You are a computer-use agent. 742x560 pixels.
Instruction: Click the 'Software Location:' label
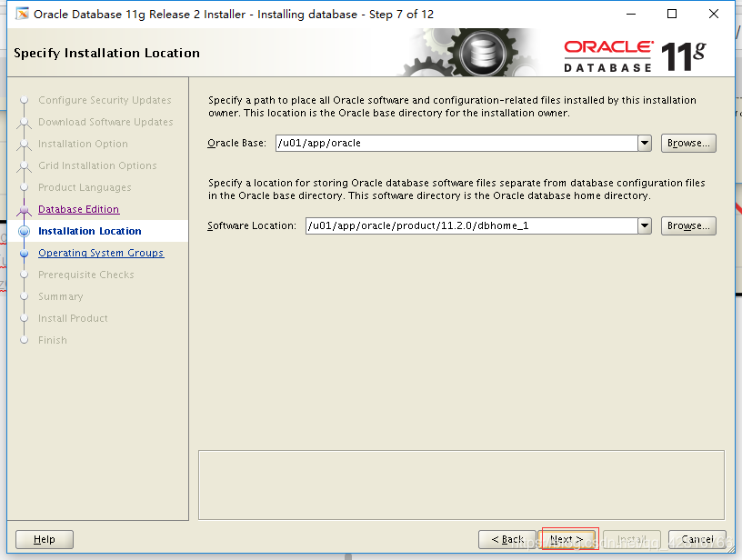(x=252, y=225)
